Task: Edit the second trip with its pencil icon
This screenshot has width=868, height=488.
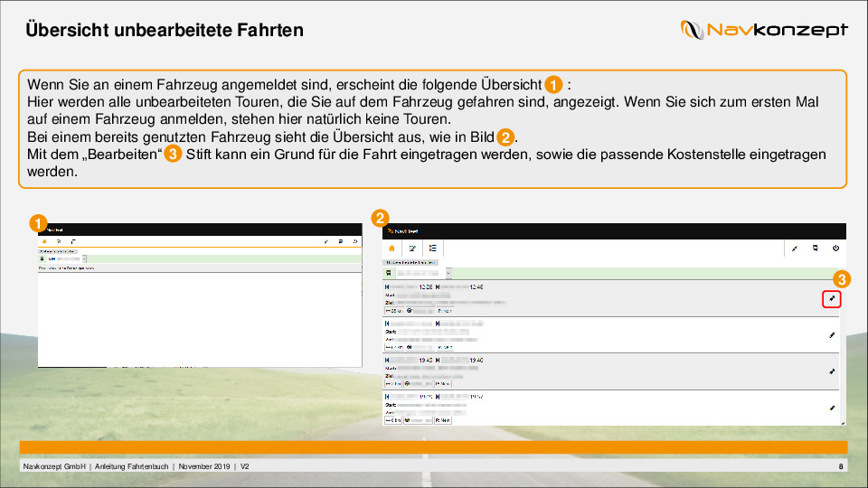Action: point(833,334)
